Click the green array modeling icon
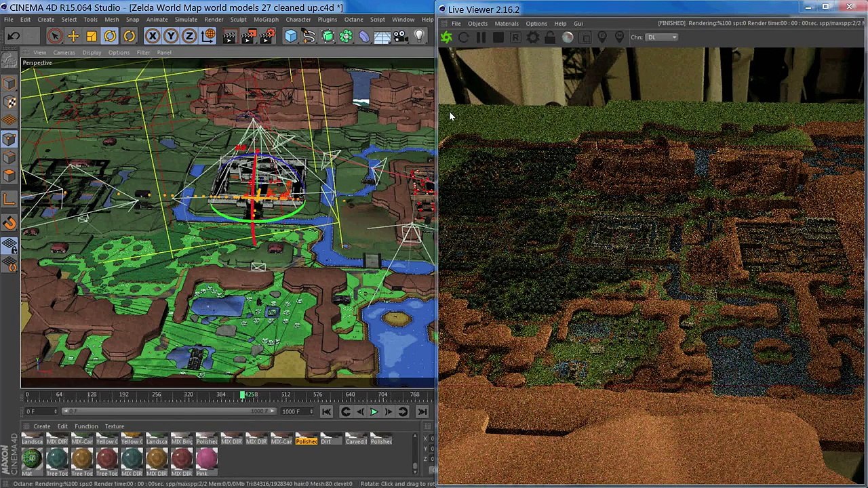Image resolution: width=868 pixels, height=488 pixels. (x=346, y=37)
